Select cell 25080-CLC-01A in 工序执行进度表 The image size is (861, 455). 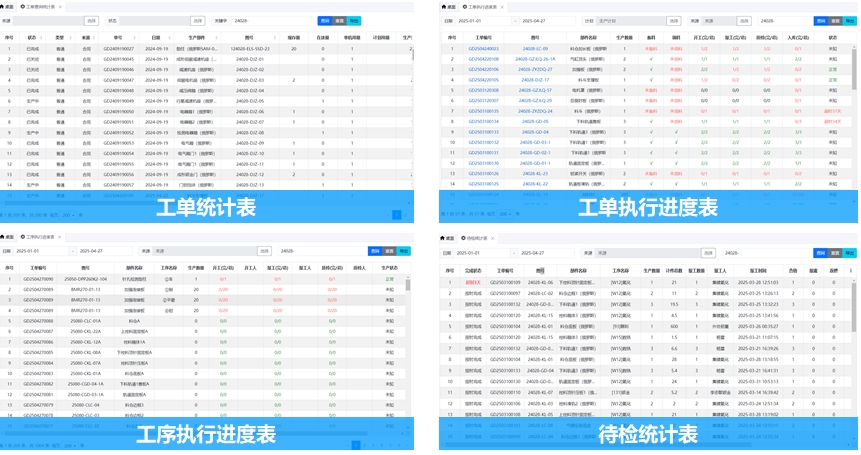85,321
